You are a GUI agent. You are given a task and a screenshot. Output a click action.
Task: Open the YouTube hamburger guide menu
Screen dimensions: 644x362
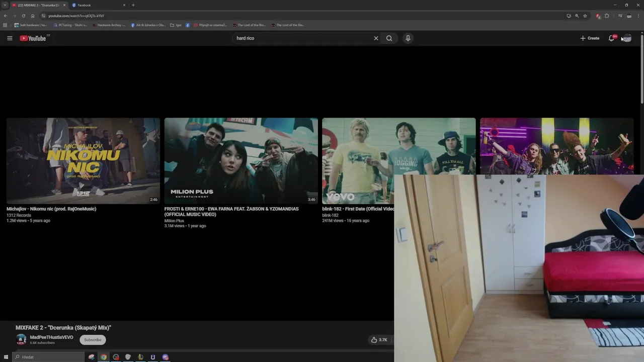(x=10, y=38)
